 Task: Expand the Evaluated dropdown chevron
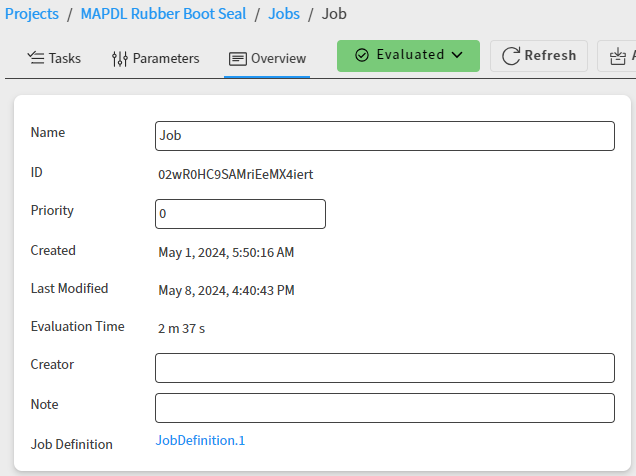click(458, 56)
